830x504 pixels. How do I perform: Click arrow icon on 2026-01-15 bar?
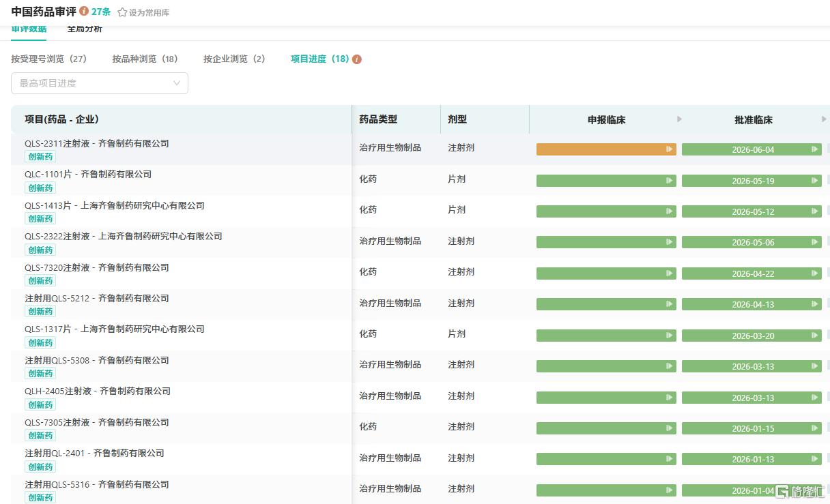point(815,428)
